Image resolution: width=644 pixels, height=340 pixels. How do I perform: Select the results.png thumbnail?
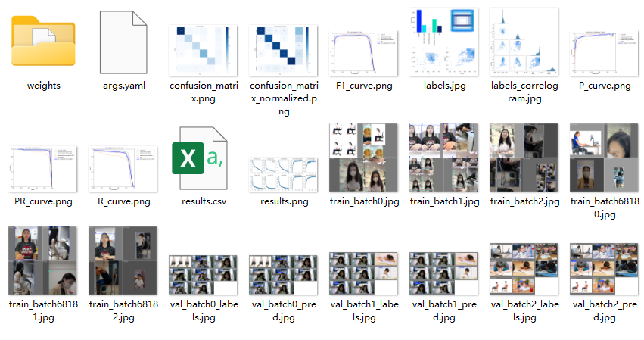coord(283,174)
